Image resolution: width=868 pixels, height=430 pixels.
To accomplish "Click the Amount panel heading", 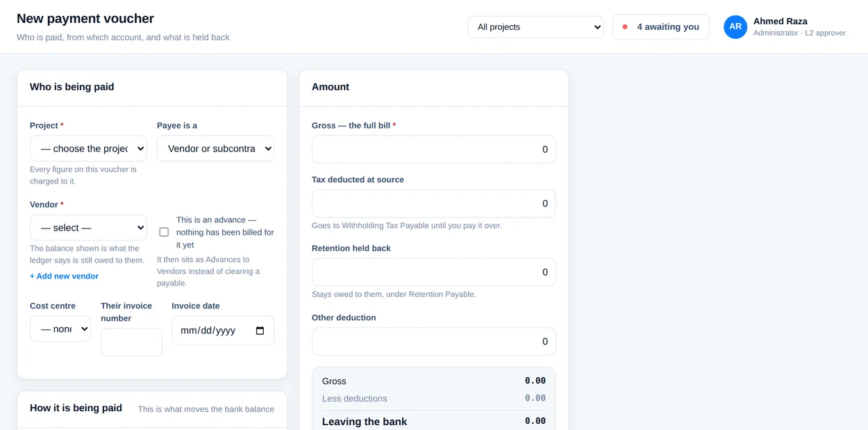I will tap(331, 87).
